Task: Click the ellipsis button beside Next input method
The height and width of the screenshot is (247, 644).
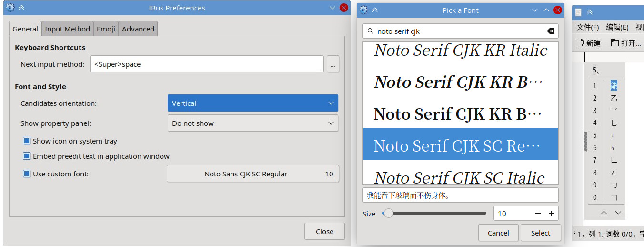Action: 333,64
